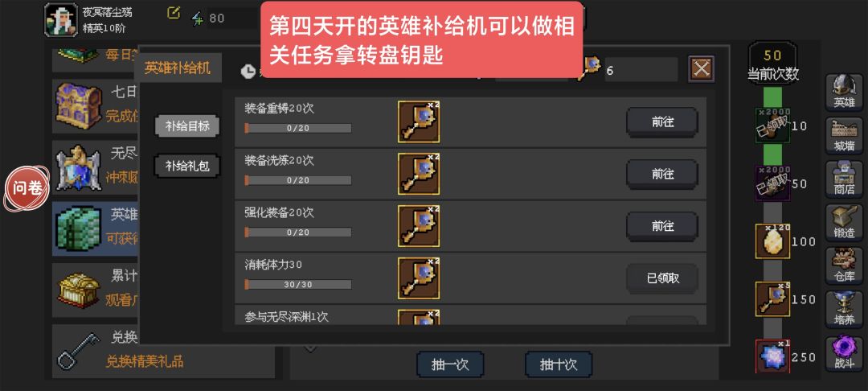Click the 抽一次 draw button

[x=450, y=364]
